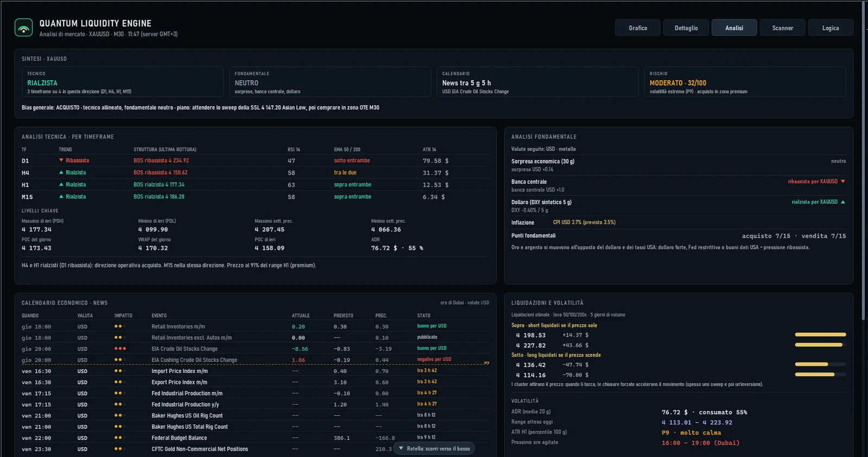Open the Scanner tab
The width and height of the screenshot is (868, 457).
[782, 28]
